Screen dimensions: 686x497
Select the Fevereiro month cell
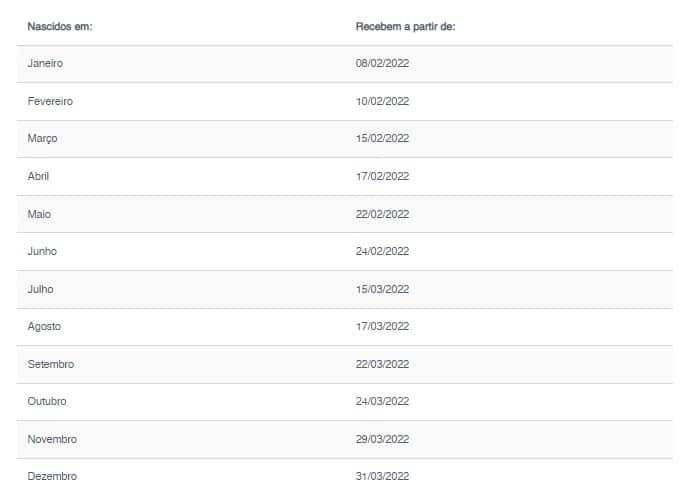click(50, 102)
